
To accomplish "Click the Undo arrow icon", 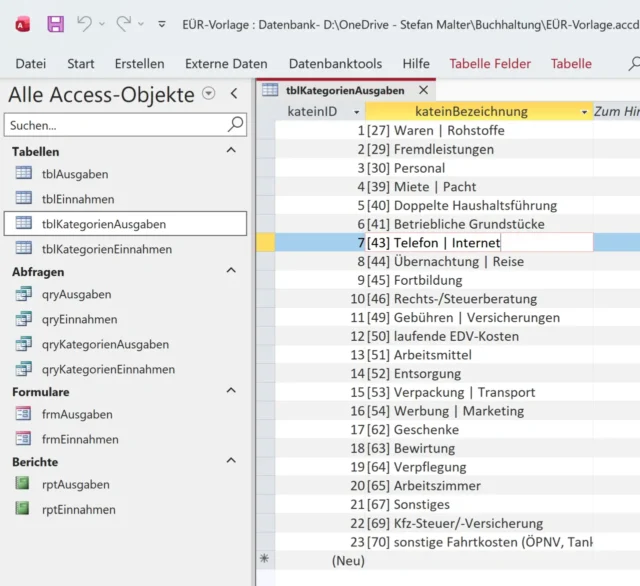I will pos(86,22).
